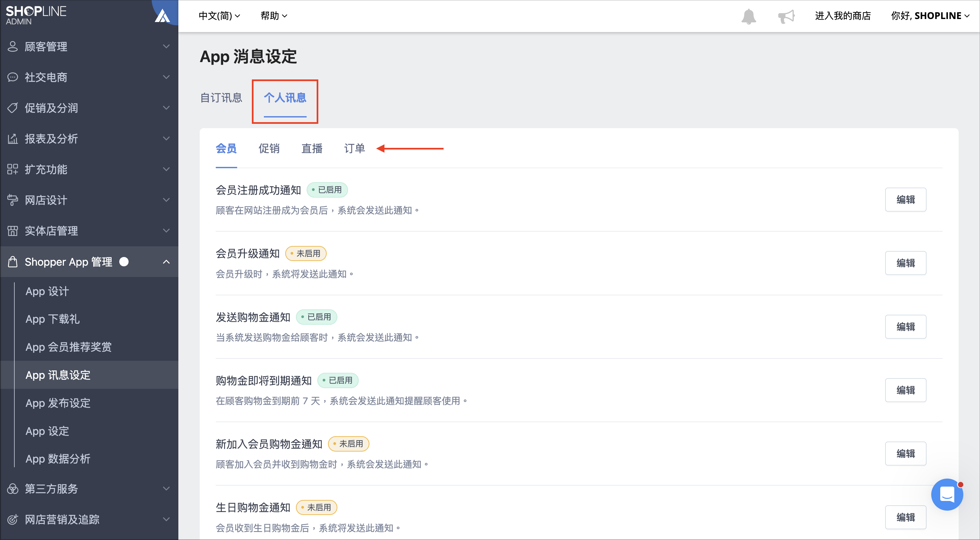Click the triangular logo badge in the sidebar header
Viewport: 980px width, 540px height.
click(x=163, y=16)
